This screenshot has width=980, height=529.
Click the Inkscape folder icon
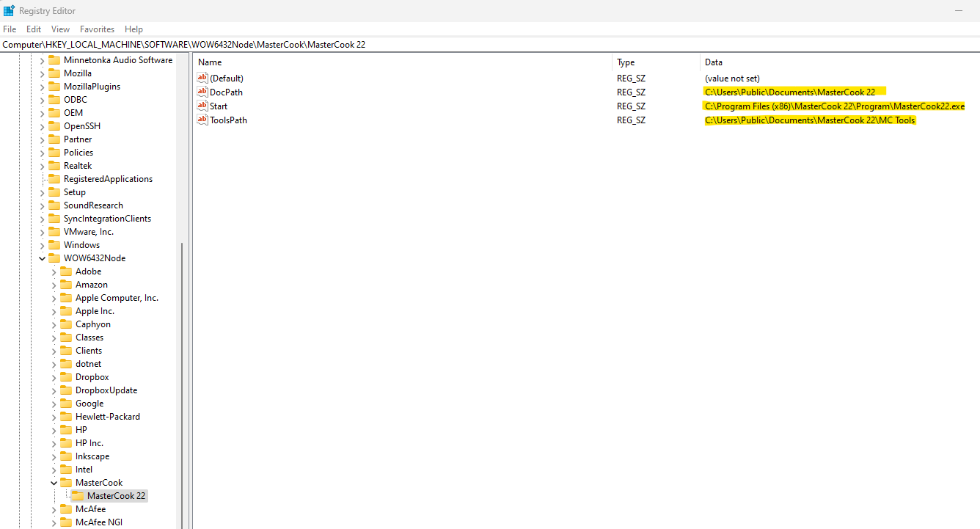pos(66,456)
